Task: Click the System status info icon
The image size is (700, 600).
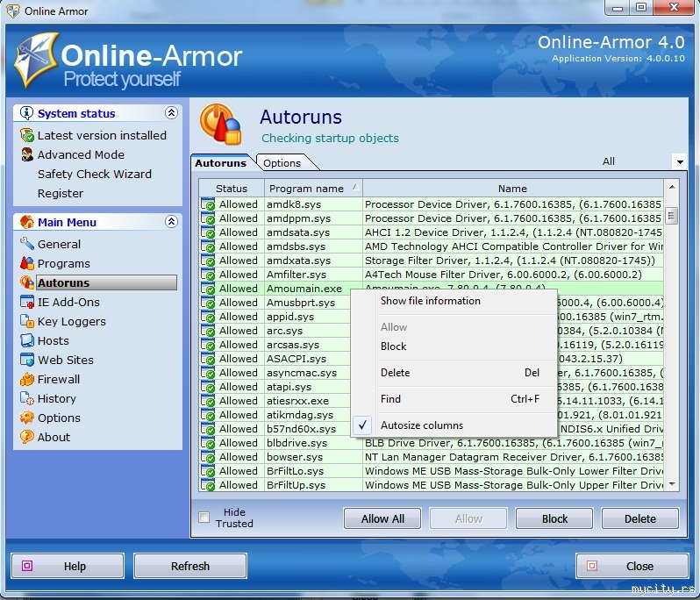Action: 27,113
